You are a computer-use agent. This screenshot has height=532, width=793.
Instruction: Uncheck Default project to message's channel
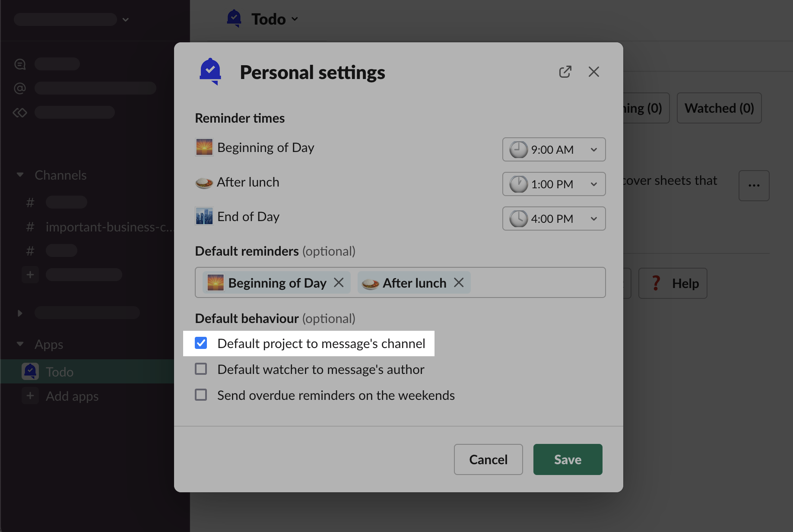coord(201,343)
